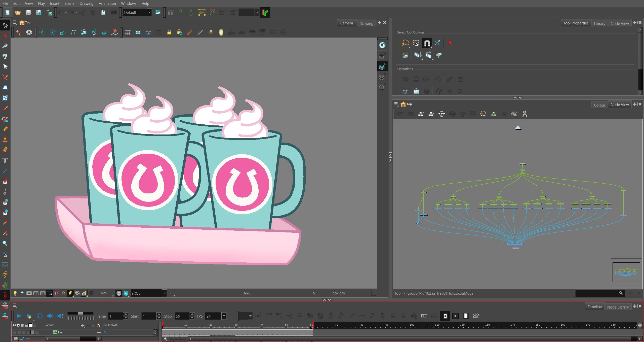Screen dimensions: 644x342
Task: Switch to the Drawing tab
Action: [366, 23]
